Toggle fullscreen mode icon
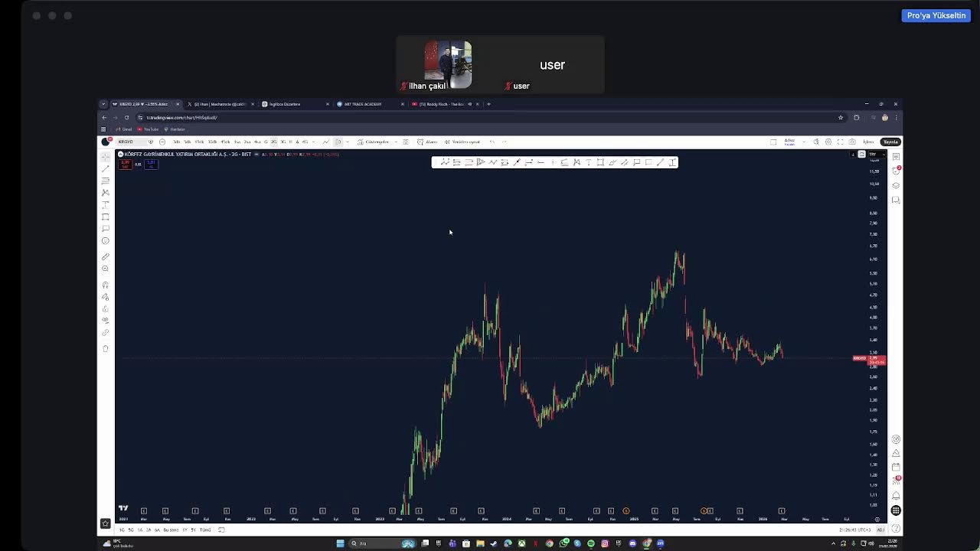The height and width of the screenshot is (551, 980). [x=840, y=142]
